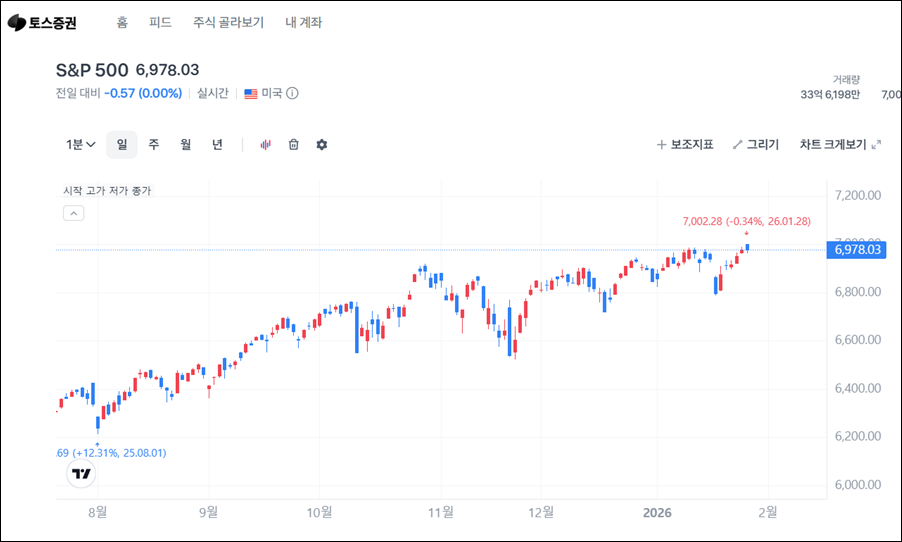Click the 6,600.00 price axis label
Screen dimensions: 902x542
[858, 340]
